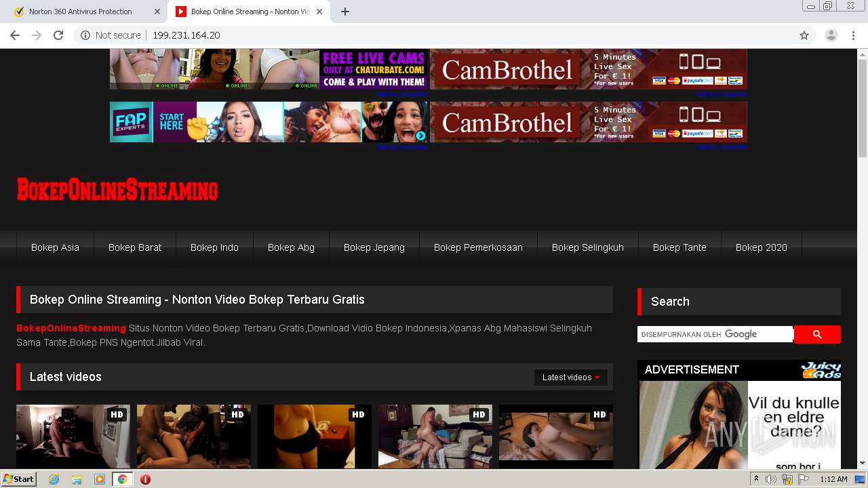
Task: Open the Bokep Selingkuh menu item
Action: point(588,247)
